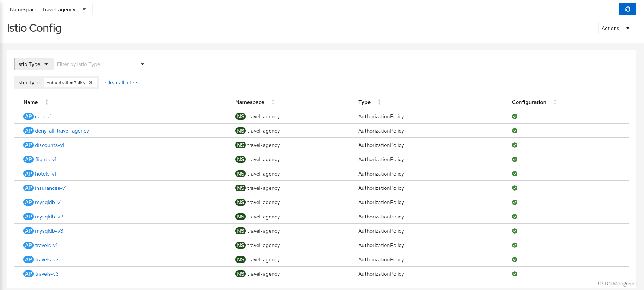Click the NS badge in flights-v1 row
The height and width of the screenshot is (290, 644).
point(241,159)
